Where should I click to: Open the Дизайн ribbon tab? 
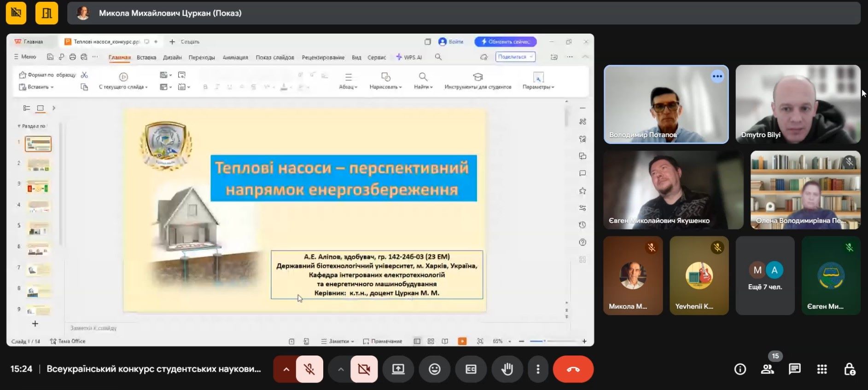[172, 57]
